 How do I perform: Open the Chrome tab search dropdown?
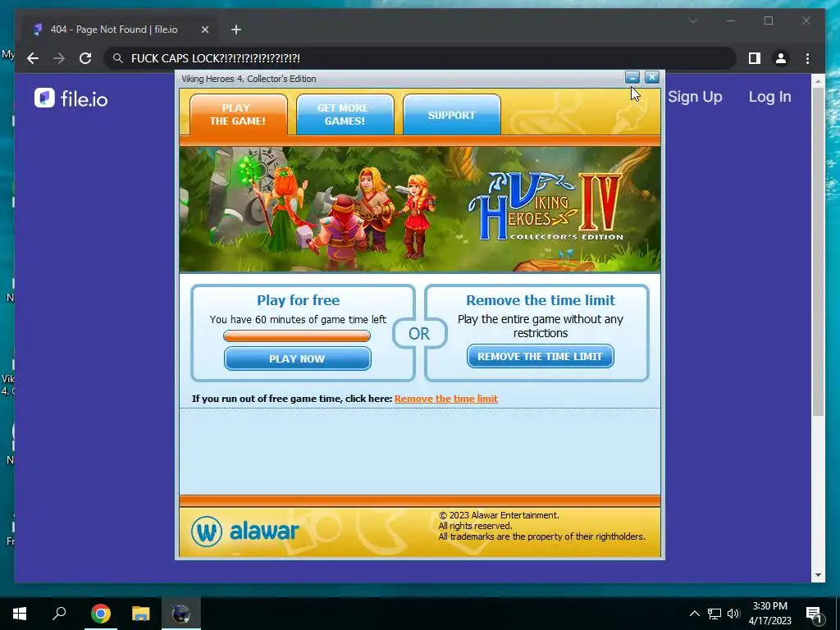tap(693, 21)
